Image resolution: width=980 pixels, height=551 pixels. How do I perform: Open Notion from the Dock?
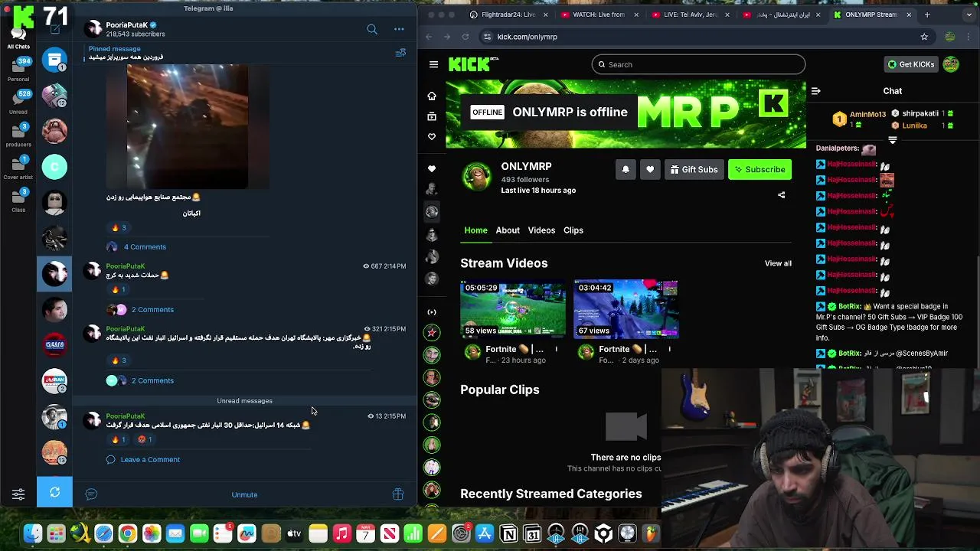(x=508, y=534)
